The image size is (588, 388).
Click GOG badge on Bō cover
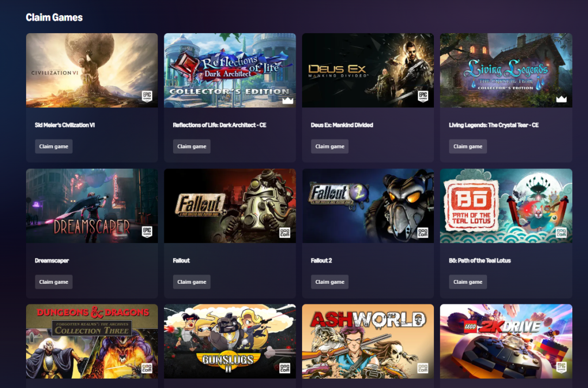(x=561, y=233)
